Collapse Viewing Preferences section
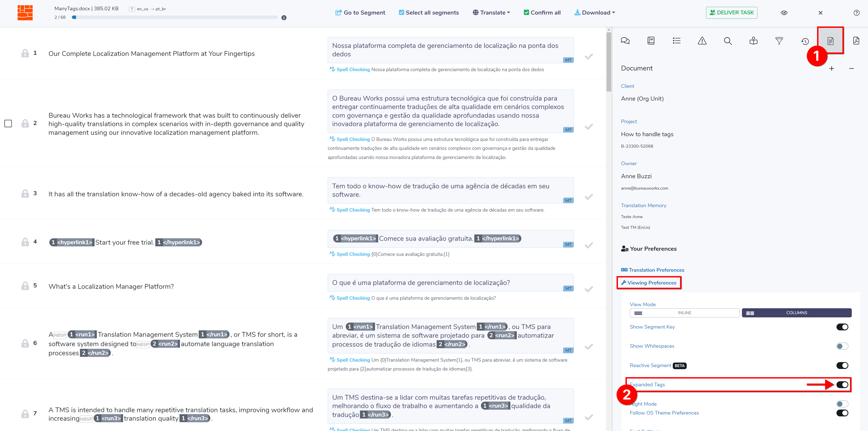This screenshot has height=431, width=868. [649, 283]
